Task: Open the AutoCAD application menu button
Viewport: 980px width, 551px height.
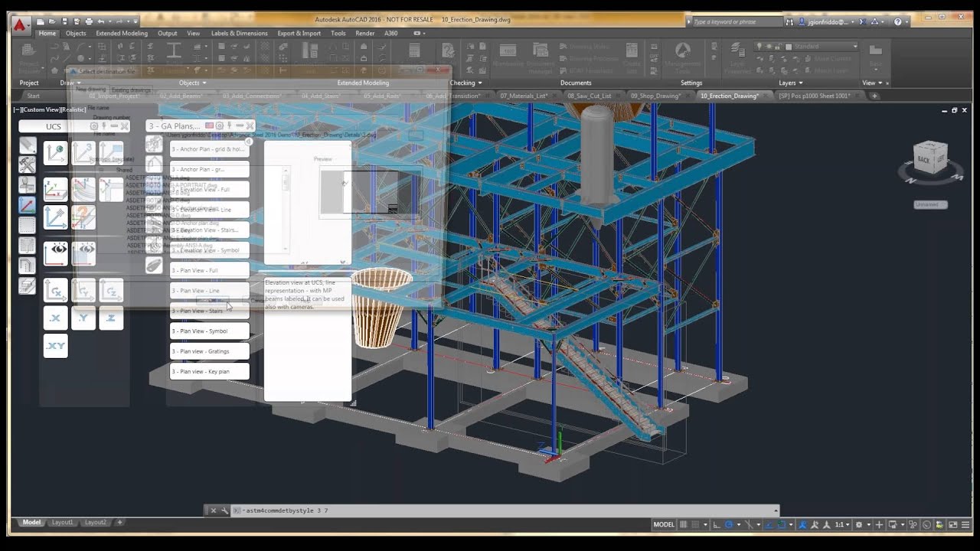Action: click(x=19, y=24)
